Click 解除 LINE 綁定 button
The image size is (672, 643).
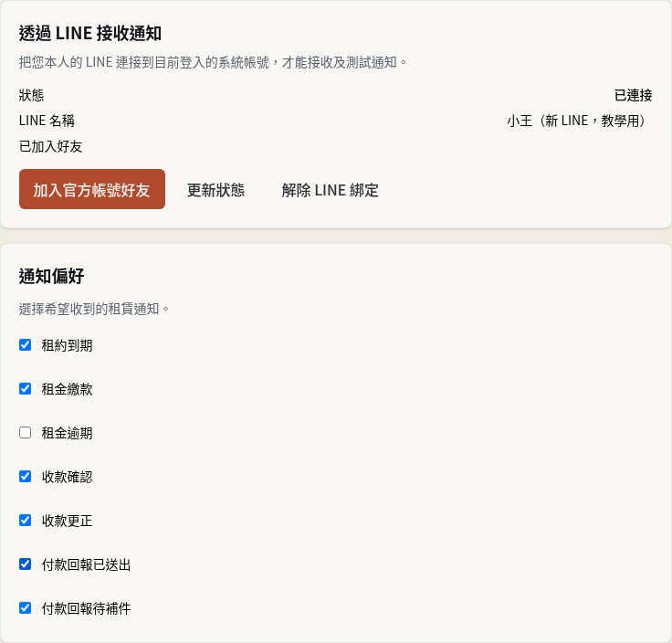330,190
